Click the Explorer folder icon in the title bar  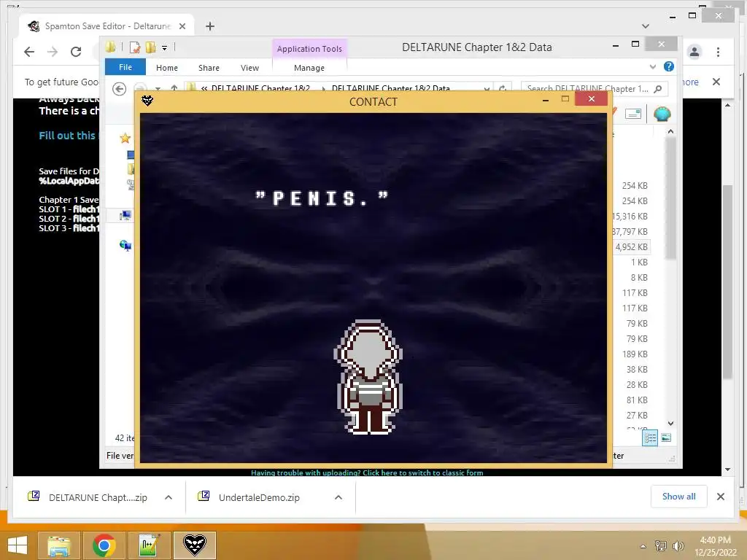coord(111,47)
